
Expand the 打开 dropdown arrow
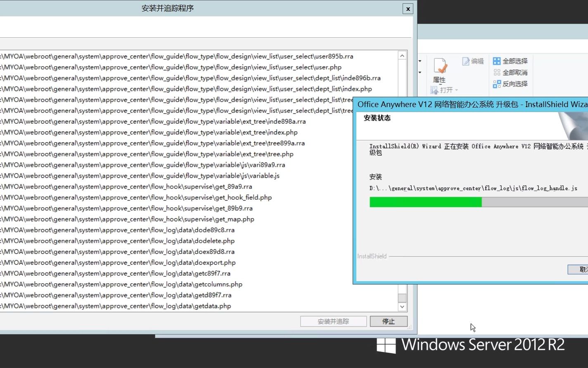point(457,90)
